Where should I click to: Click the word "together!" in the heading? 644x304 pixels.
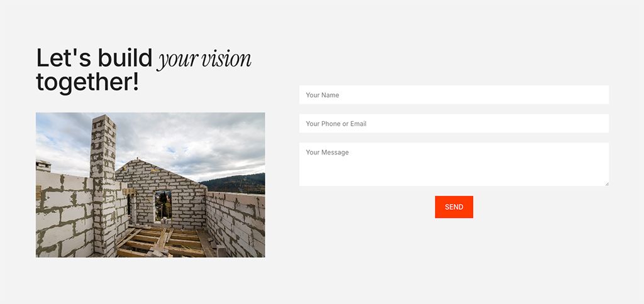[87, 82]
